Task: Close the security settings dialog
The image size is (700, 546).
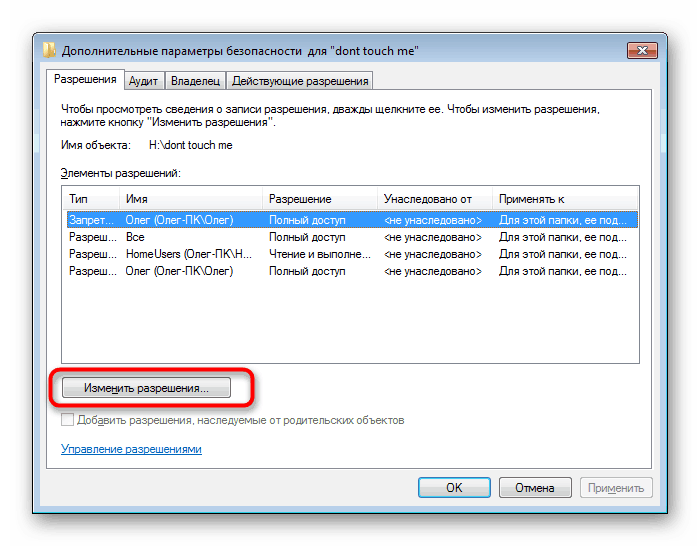Action: point(642,50)
